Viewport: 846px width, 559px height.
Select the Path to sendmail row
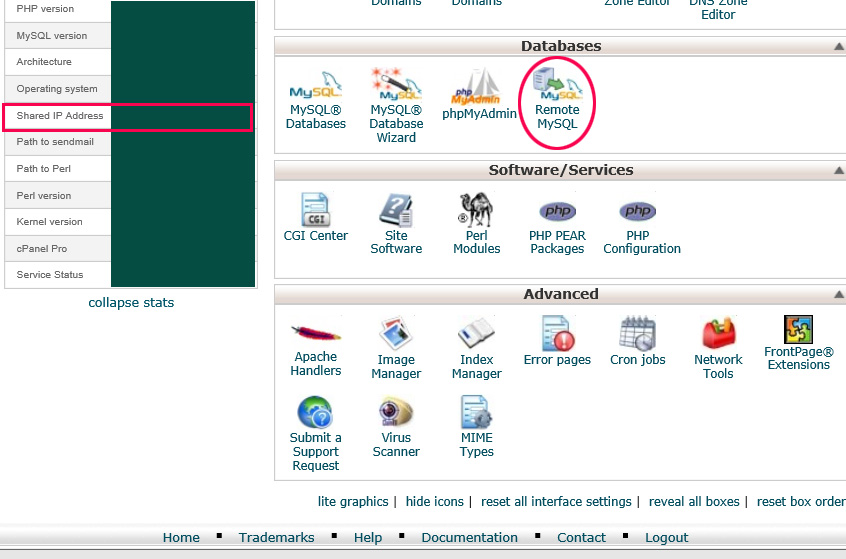129,142
